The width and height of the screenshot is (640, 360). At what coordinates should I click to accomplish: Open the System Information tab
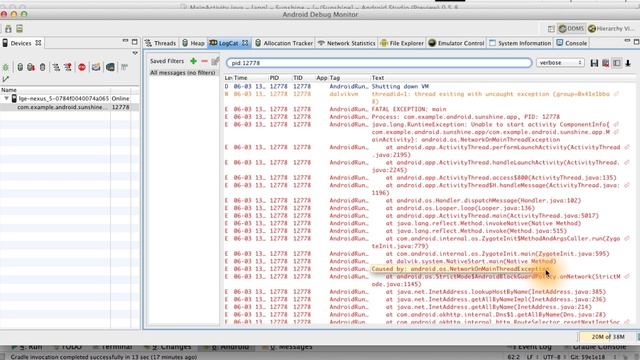[520, 43]
